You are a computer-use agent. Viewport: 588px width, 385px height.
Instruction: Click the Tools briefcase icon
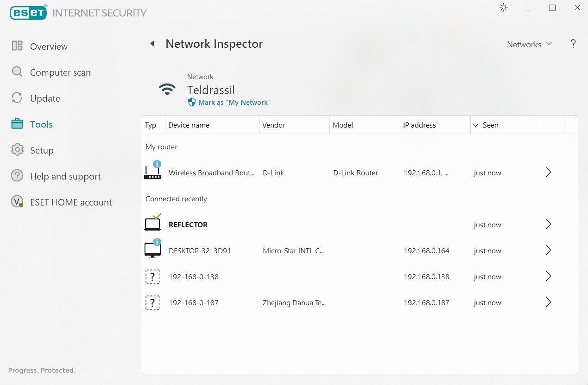tap(17, 124)
